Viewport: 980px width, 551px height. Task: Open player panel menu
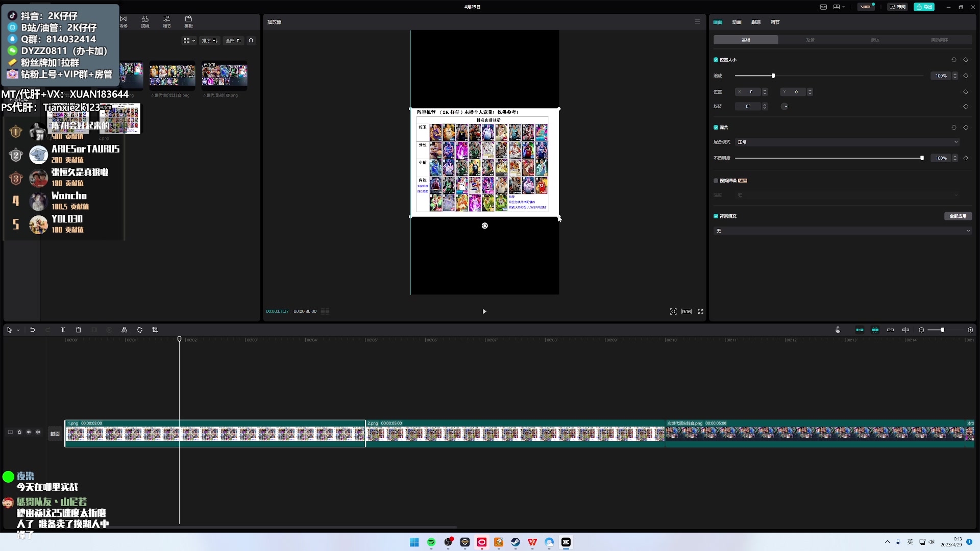(697, 22)
